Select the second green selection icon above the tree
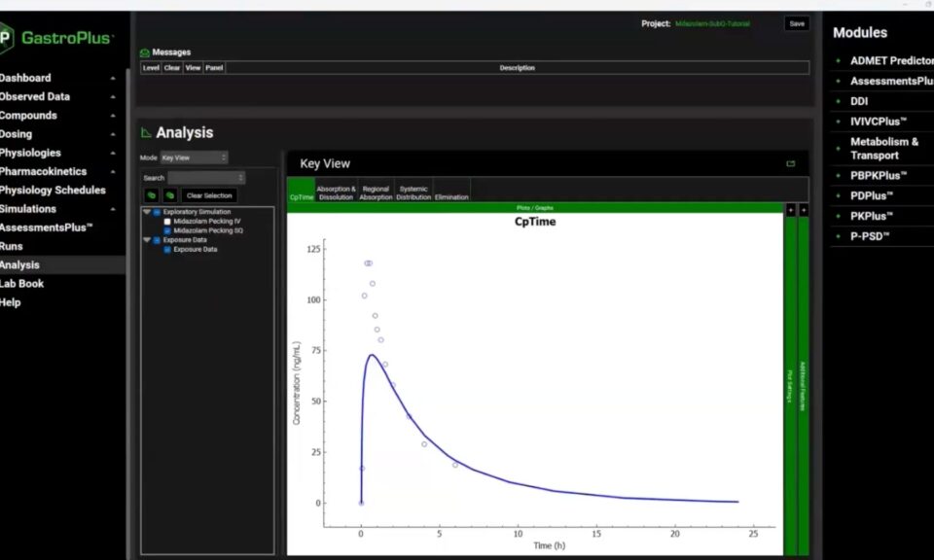Viewport: 934px width, 560px height. click(x=169, y=195)
